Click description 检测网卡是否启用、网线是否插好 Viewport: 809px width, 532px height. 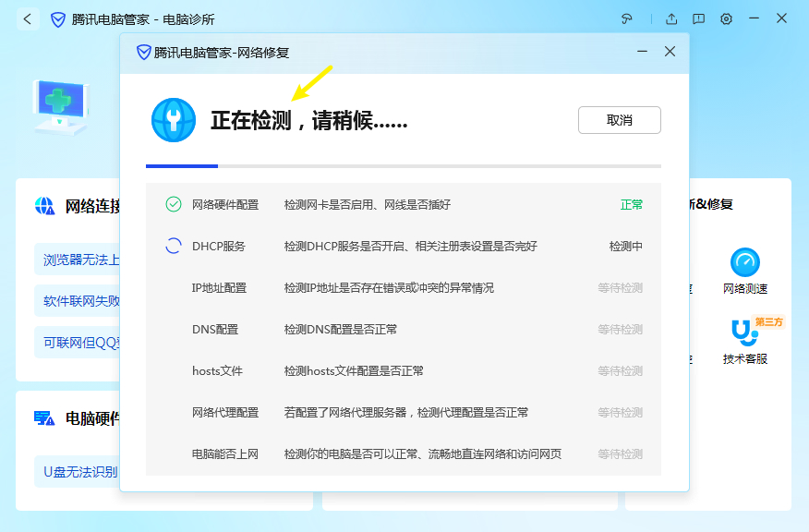(368, 205)
